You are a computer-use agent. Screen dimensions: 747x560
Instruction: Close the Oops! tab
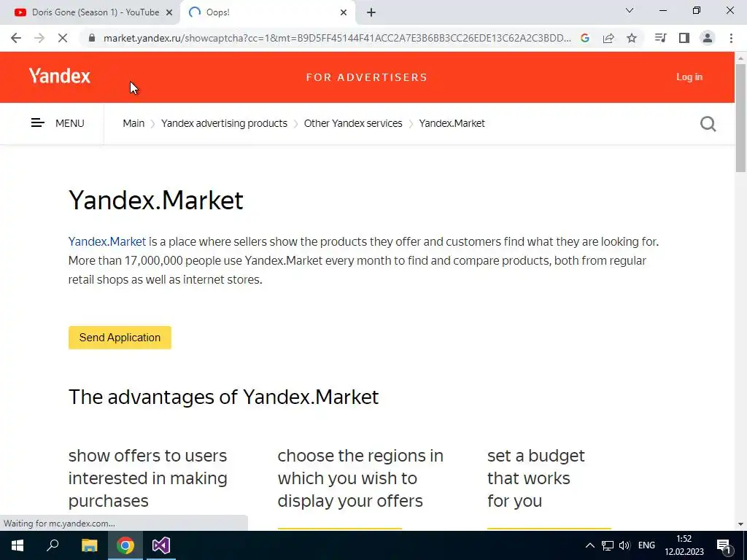(344, 13)
